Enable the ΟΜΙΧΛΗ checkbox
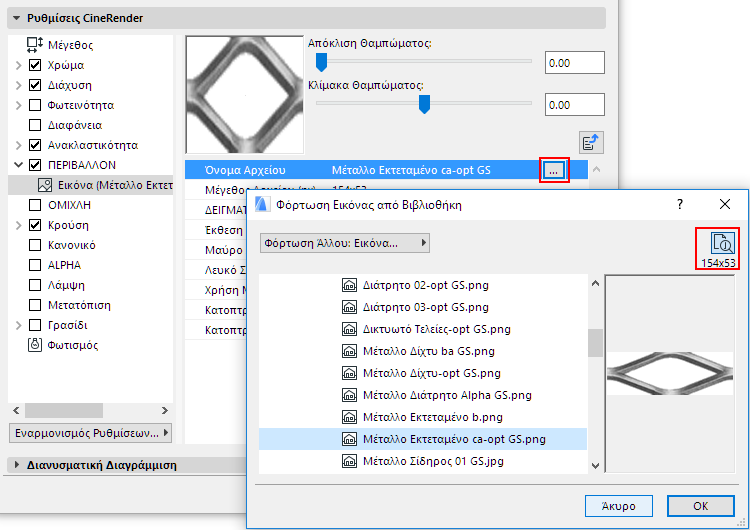The image size is (750, 530). pyautogui.click(x=35, y=205)
